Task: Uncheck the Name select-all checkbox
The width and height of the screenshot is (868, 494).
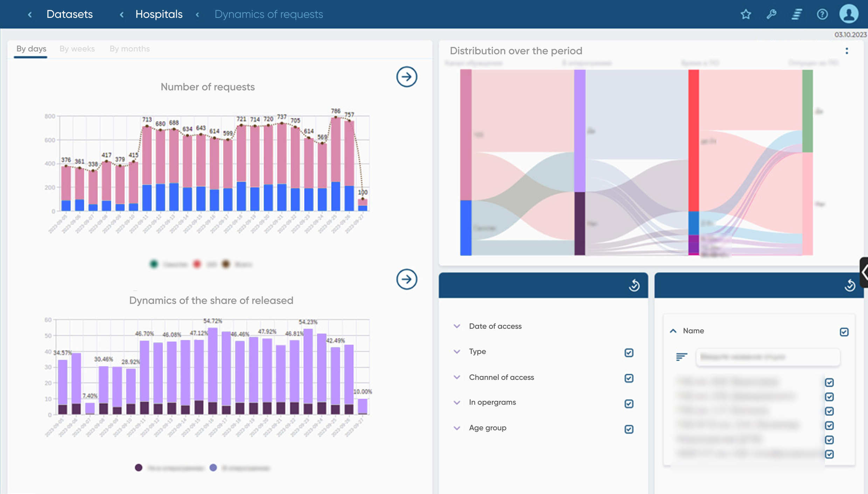Action: point(844,332)
